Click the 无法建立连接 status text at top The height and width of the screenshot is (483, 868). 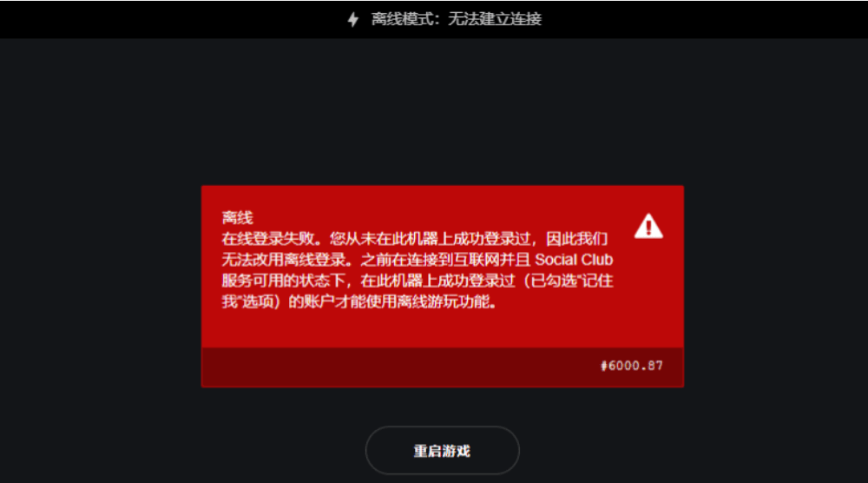point(495,19)
